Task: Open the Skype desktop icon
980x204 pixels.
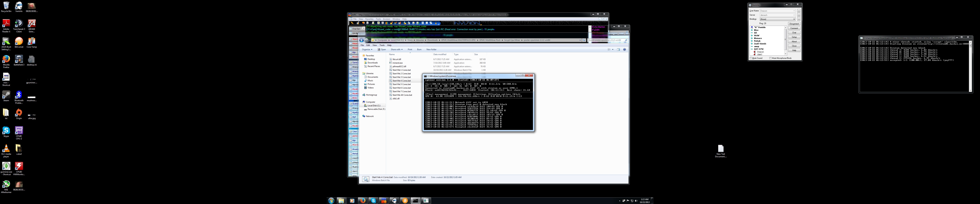Action: point(6,131)
